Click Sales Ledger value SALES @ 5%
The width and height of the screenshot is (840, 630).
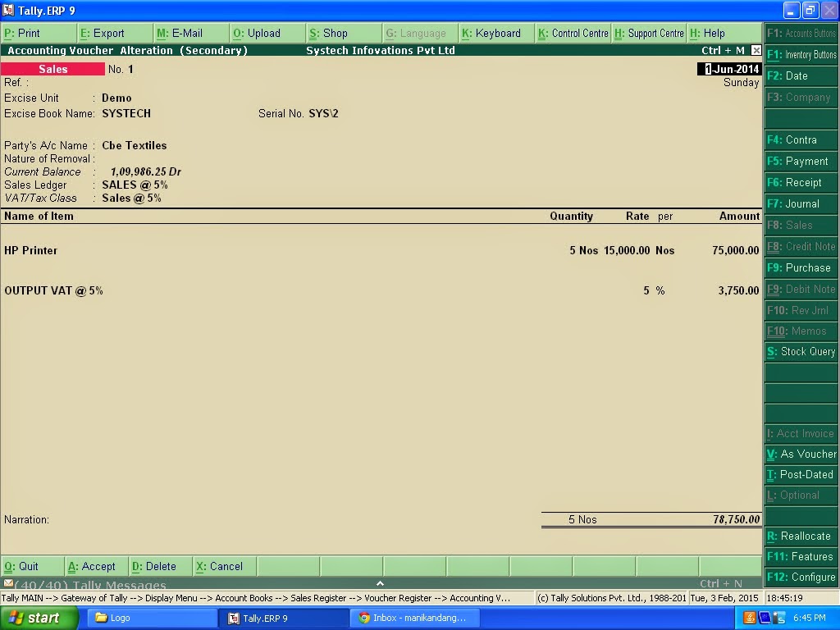pyautogui.click(x=135, y=185)
